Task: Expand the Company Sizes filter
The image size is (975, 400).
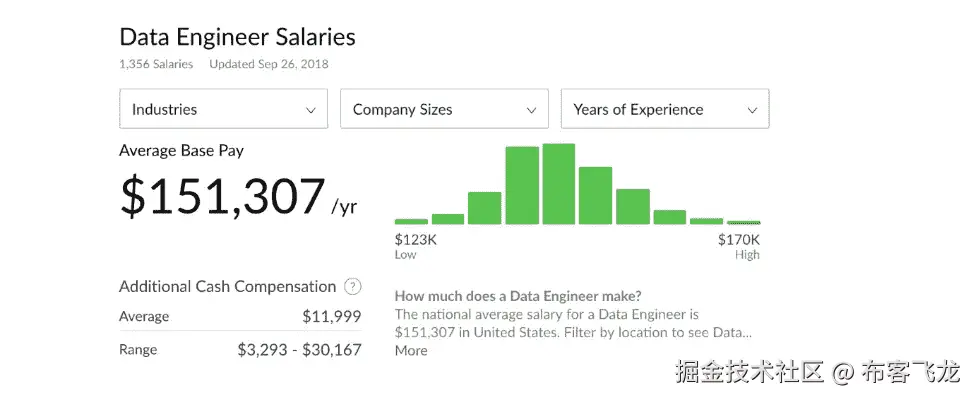Action: pyautogui.click(x=444, y=110)
